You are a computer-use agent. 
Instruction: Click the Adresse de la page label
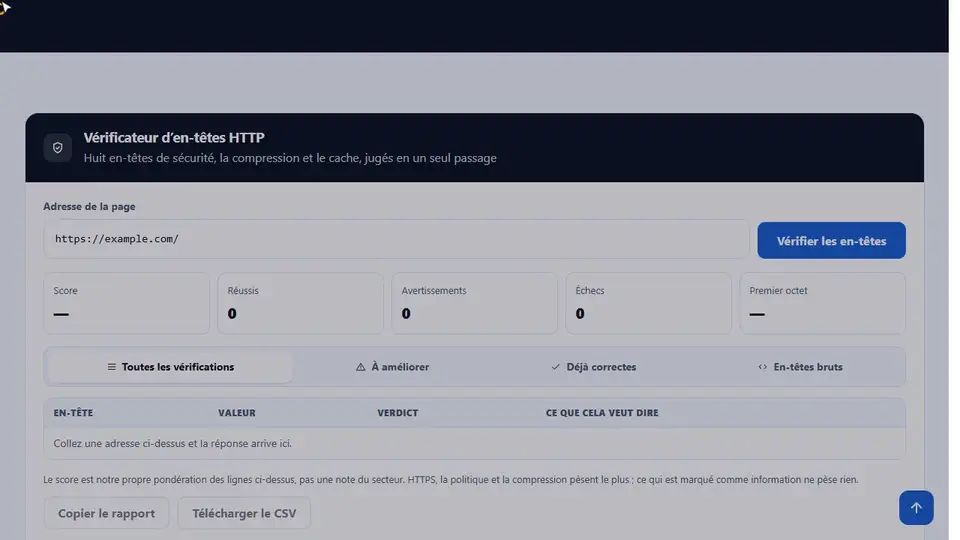coord(89,206)
